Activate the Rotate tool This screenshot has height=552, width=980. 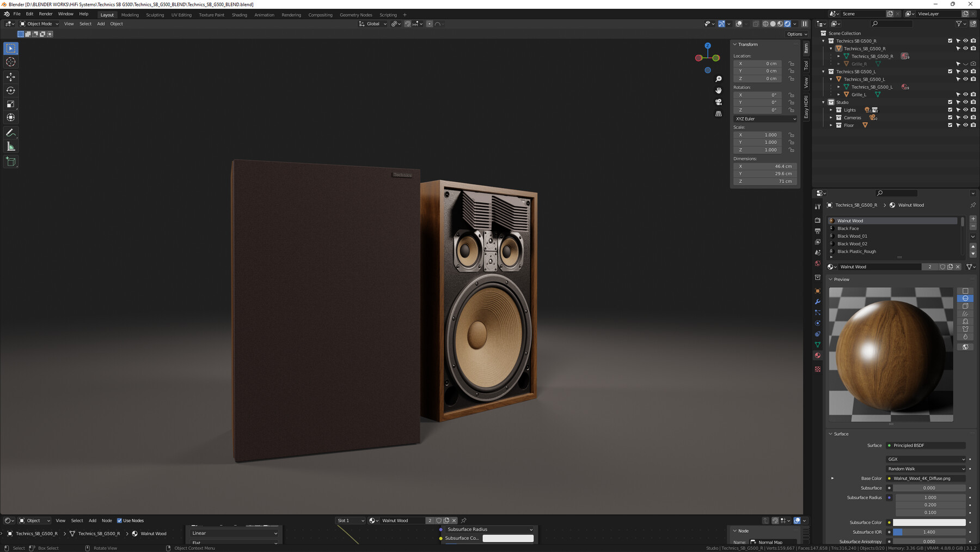point(10,90)
